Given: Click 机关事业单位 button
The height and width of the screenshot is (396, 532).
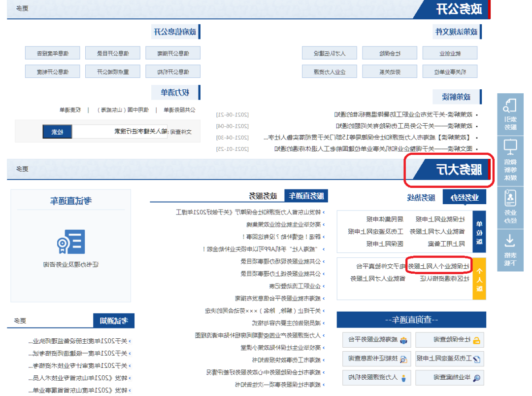Looking at the screenshot, I should coord(450,72).
